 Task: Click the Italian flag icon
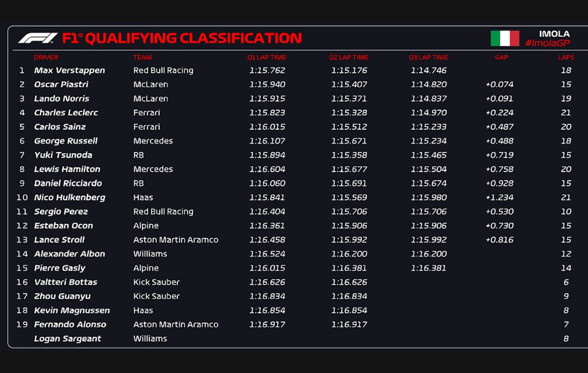click(505, 38)
